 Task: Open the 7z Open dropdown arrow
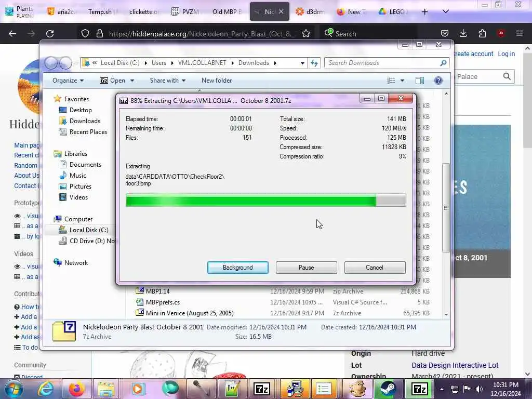(x=132, y=81)
